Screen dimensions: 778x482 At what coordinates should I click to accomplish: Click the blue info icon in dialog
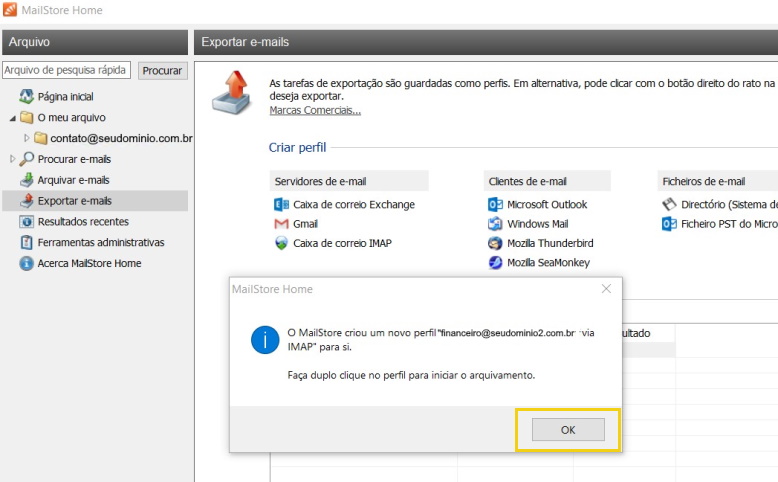point(265,340)
